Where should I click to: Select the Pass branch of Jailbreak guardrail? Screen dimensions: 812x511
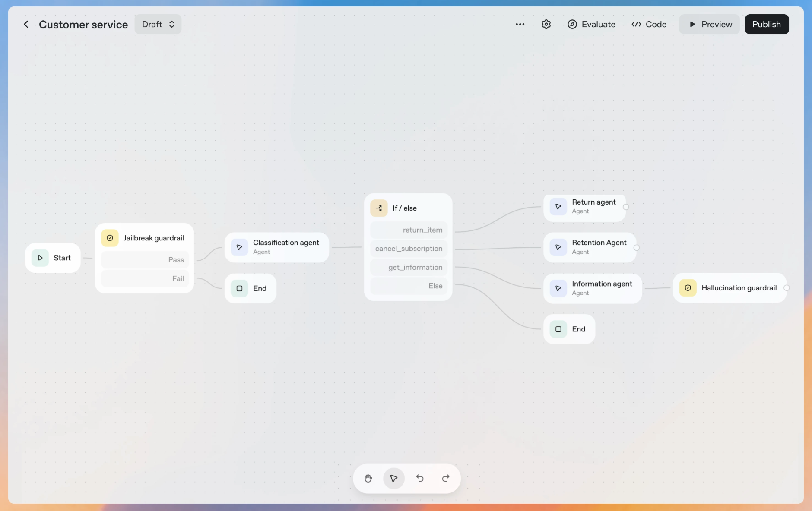click(145, 260)
